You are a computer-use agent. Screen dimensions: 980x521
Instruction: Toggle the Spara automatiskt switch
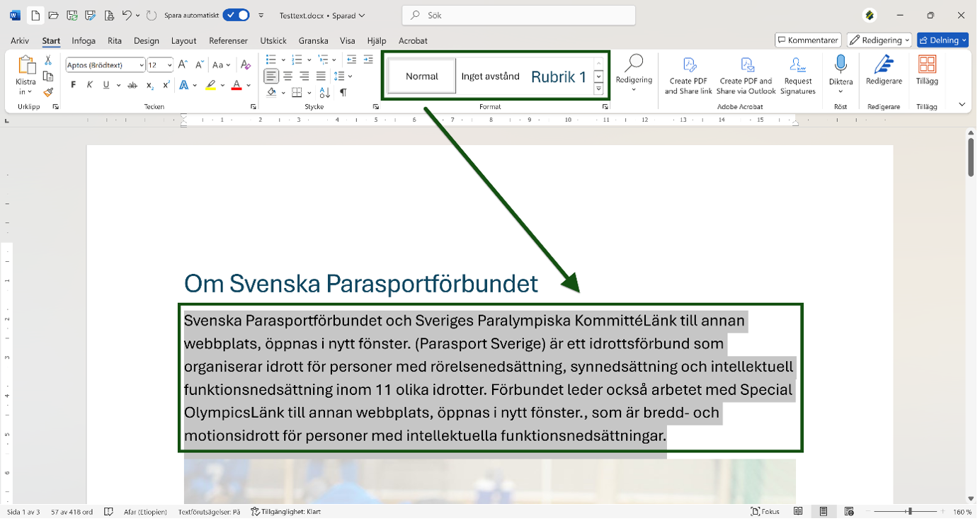[236, 15]
